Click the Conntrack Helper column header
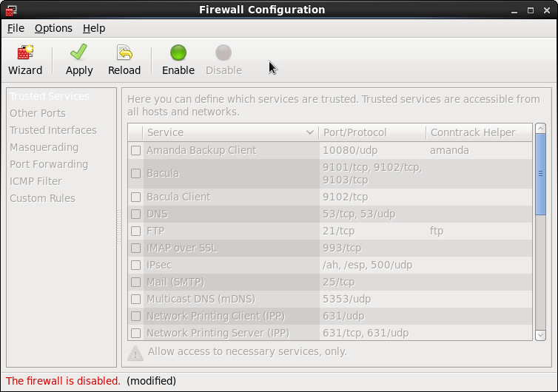Viewport: 558px width, 392px height. [478, 132]
